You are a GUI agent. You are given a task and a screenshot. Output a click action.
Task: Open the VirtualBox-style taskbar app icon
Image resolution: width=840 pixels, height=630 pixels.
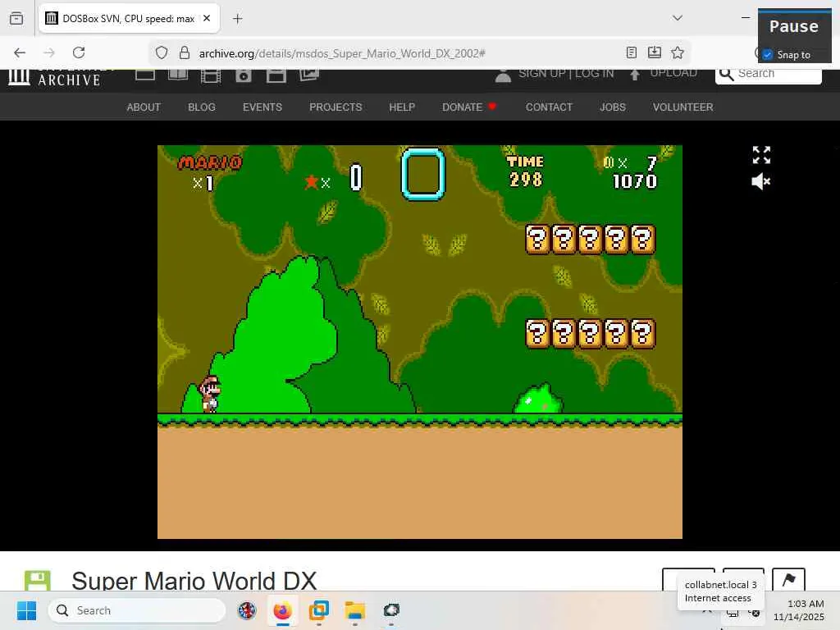pyautogui.click(x=319, y=610)
